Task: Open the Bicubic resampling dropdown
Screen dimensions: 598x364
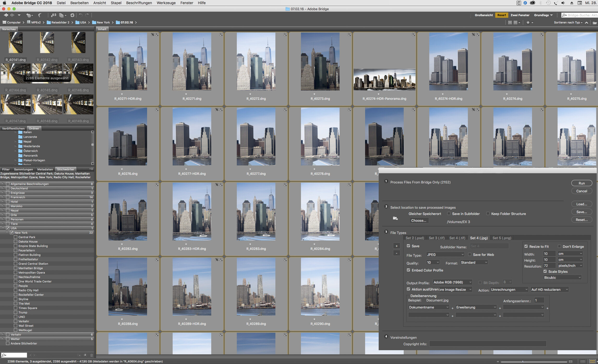Action: pyautogui.click(x=562, y=277)
